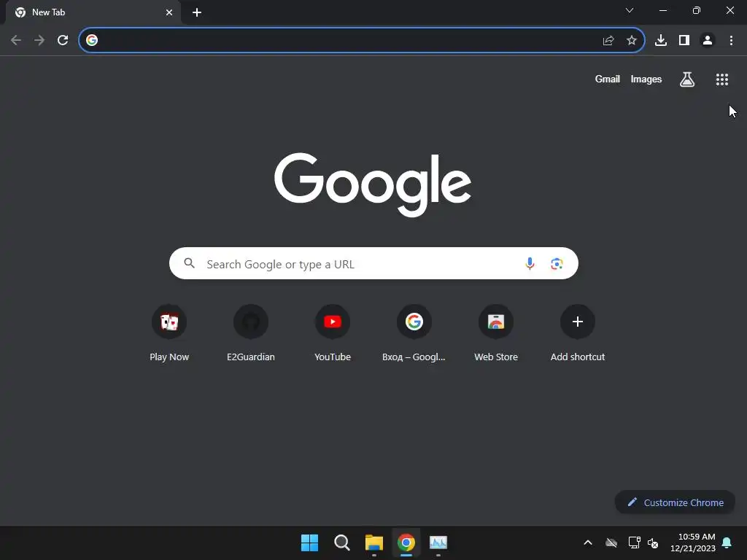The width and height of the screenshot is (747, 560).
Task: Close the New Tab tab
Action: 169,12
